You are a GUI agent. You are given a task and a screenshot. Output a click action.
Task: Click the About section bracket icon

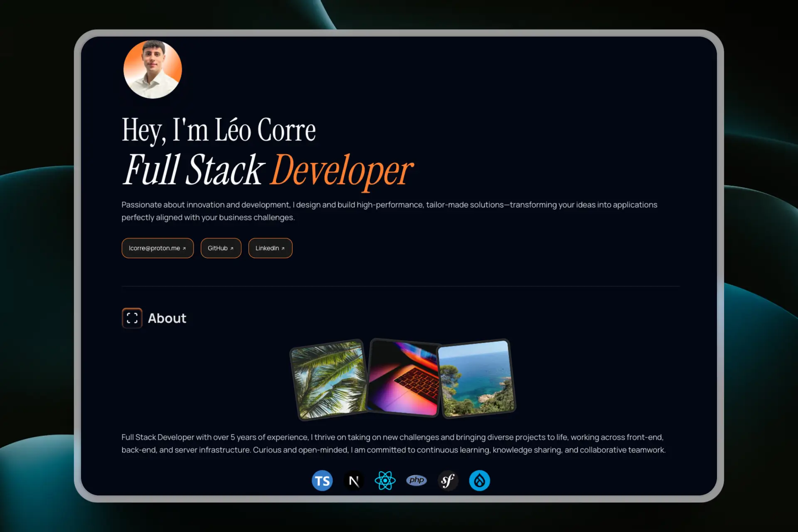tap(132, 318)
